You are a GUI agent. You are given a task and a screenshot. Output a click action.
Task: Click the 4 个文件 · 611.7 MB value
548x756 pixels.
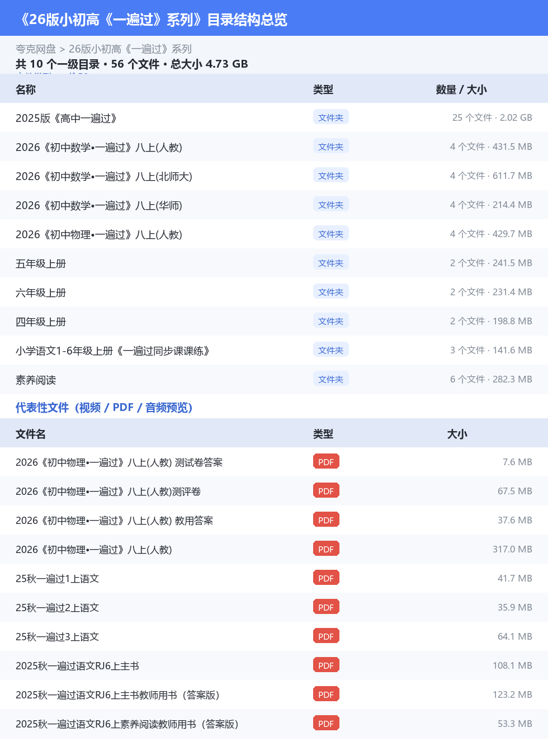[x=491, y=176]
